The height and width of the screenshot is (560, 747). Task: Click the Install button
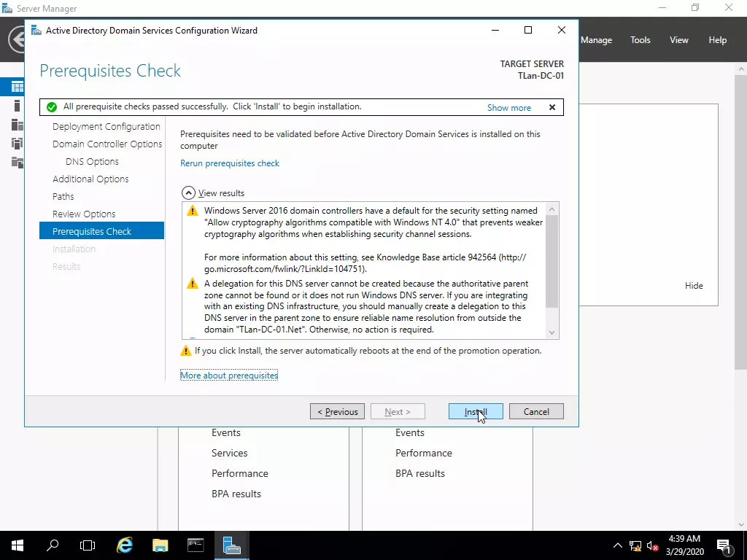point(476,411)
